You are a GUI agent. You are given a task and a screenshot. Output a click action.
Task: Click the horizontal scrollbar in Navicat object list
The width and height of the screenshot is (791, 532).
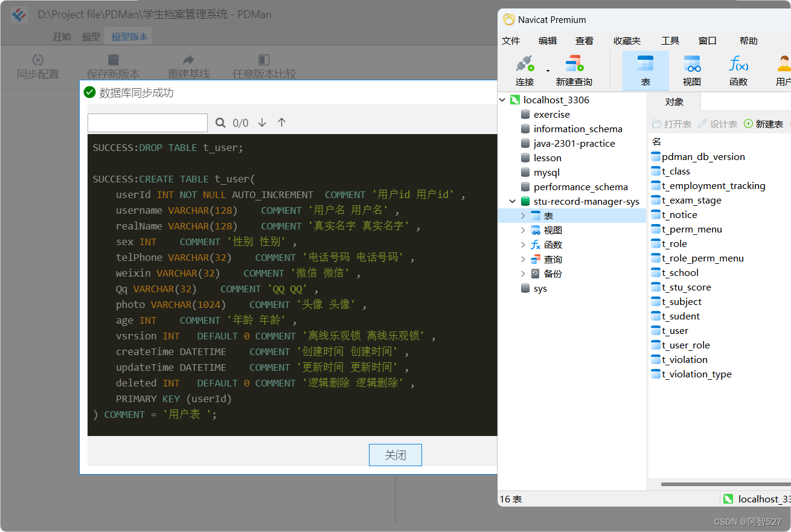726,484
